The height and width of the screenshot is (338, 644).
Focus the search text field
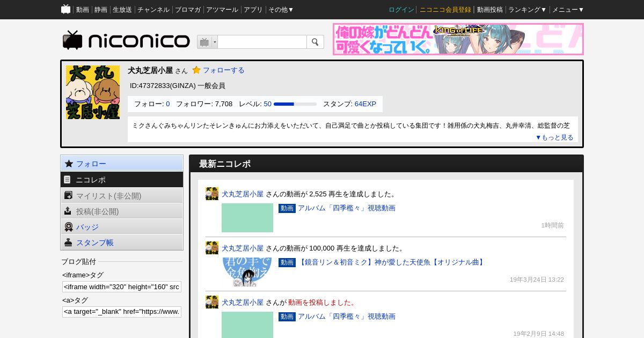(262, 42)
